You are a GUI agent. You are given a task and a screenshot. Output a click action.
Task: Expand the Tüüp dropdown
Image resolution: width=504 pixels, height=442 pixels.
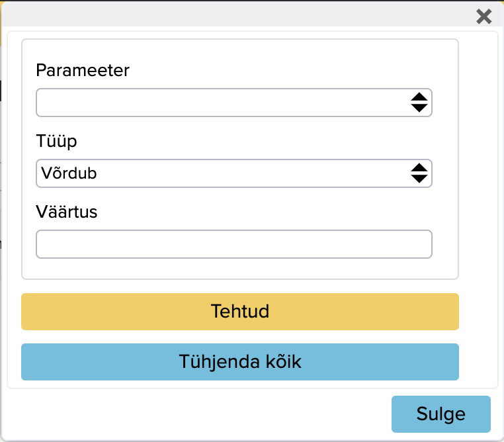[233, 173]
